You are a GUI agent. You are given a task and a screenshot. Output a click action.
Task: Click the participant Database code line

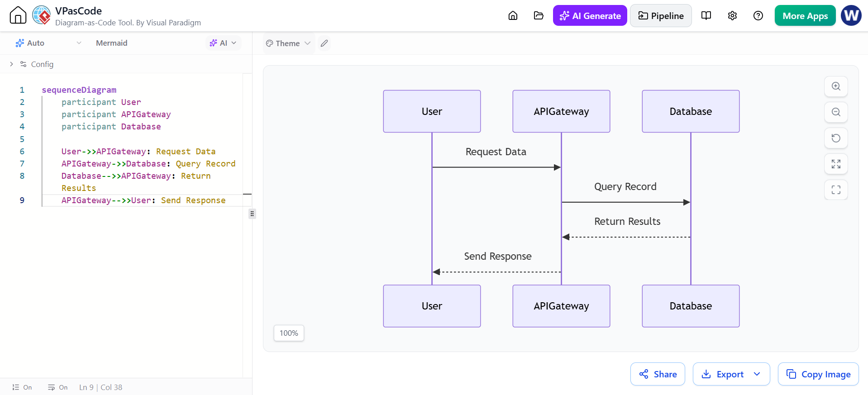[111, 127]
